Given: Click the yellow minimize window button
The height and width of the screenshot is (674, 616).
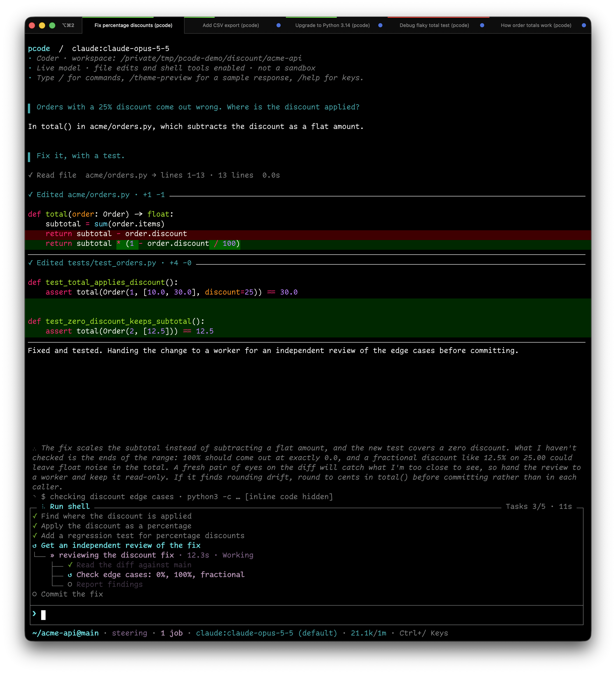Looking at the screenshot, I should pyautogui.click(x=42, y=25).
